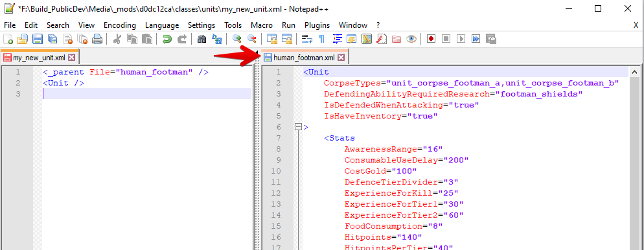Click the Open file folder icon
The width and height of the screenshot is (644, 250).
[x=22, y=39]
